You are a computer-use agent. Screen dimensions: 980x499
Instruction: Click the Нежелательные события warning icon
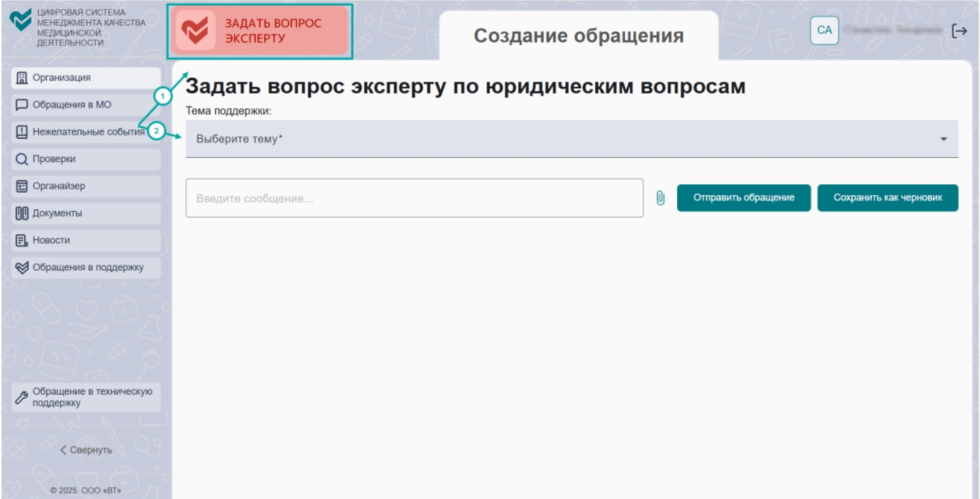pos(22,132)
